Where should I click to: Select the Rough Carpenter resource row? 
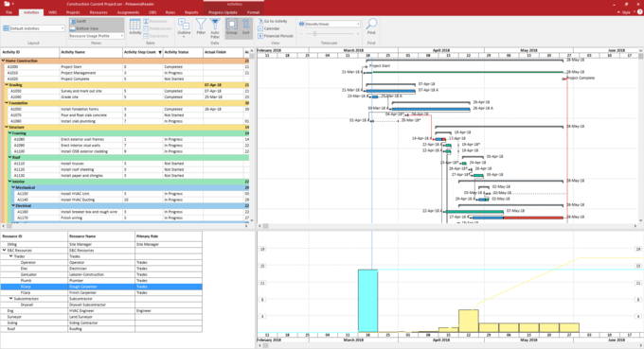coord(101,287)
